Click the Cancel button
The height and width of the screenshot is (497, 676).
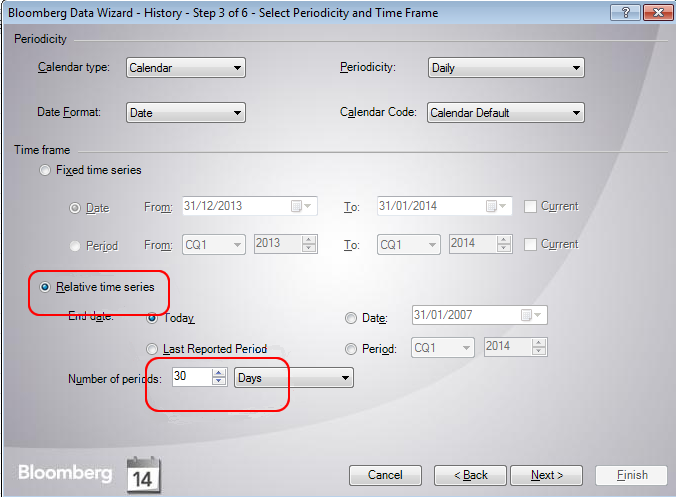coord(385,475)
